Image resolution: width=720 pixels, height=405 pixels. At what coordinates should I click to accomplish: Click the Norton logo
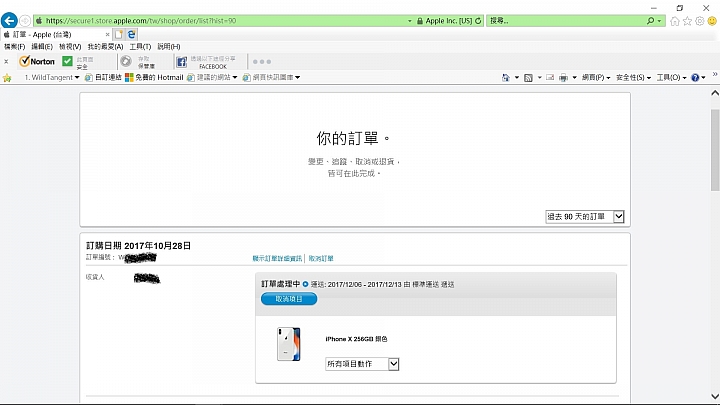tap(37, 62)
